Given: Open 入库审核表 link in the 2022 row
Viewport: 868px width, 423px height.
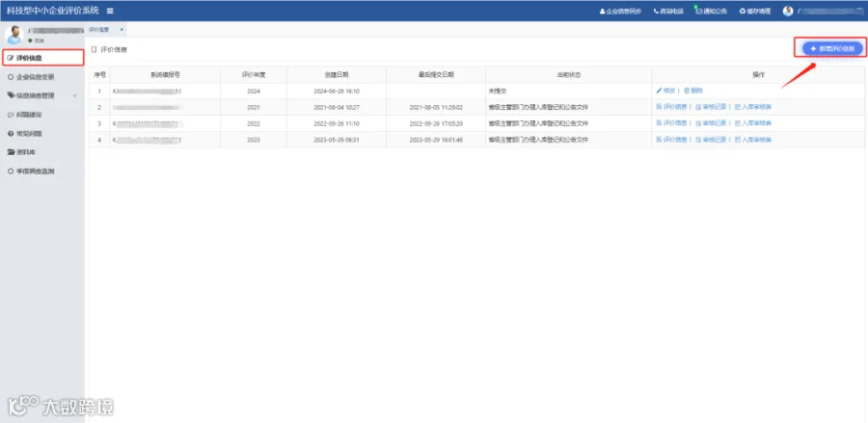Looking at the screenshot, I should [x=753, y=123].
